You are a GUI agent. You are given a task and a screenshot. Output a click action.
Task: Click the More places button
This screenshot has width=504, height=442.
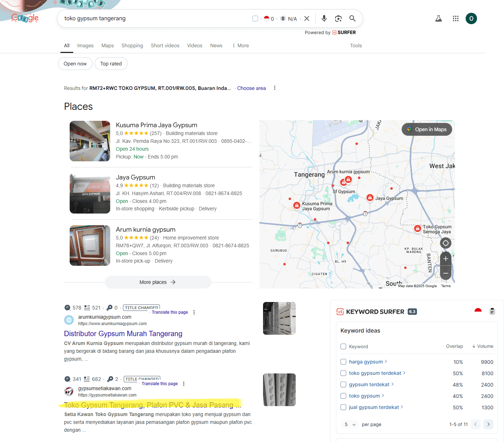coord(158,282)
